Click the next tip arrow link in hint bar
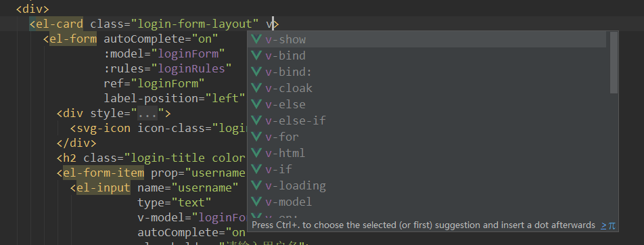The height and width of the screenshot is (245, 644). pos(603,225)
